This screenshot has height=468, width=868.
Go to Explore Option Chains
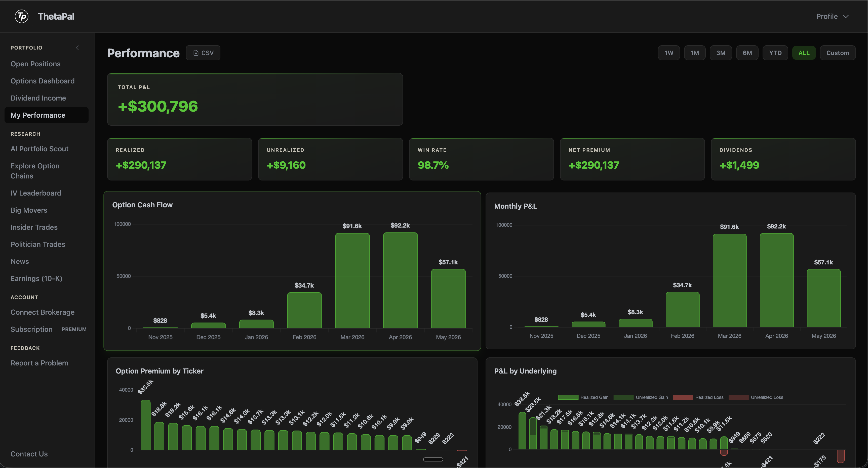35,171
